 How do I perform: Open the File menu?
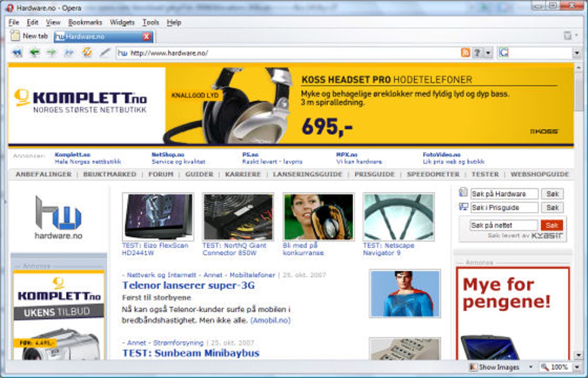14,22
